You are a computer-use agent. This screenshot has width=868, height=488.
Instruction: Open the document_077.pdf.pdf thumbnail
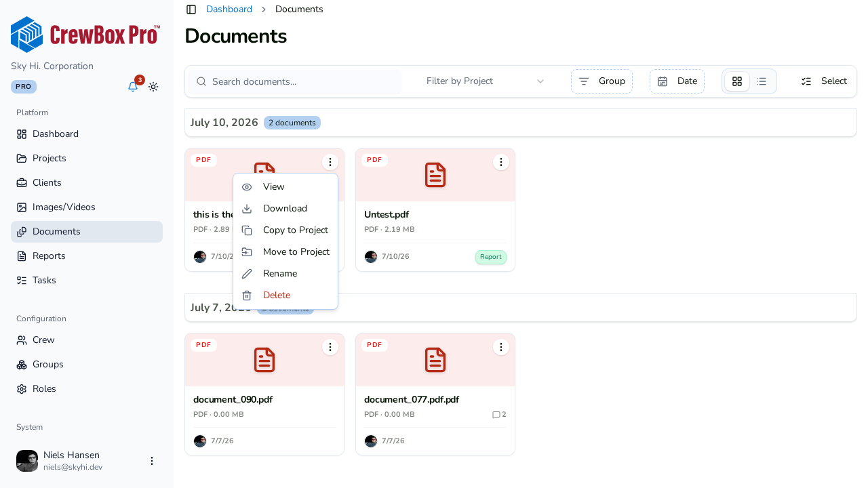435,360
